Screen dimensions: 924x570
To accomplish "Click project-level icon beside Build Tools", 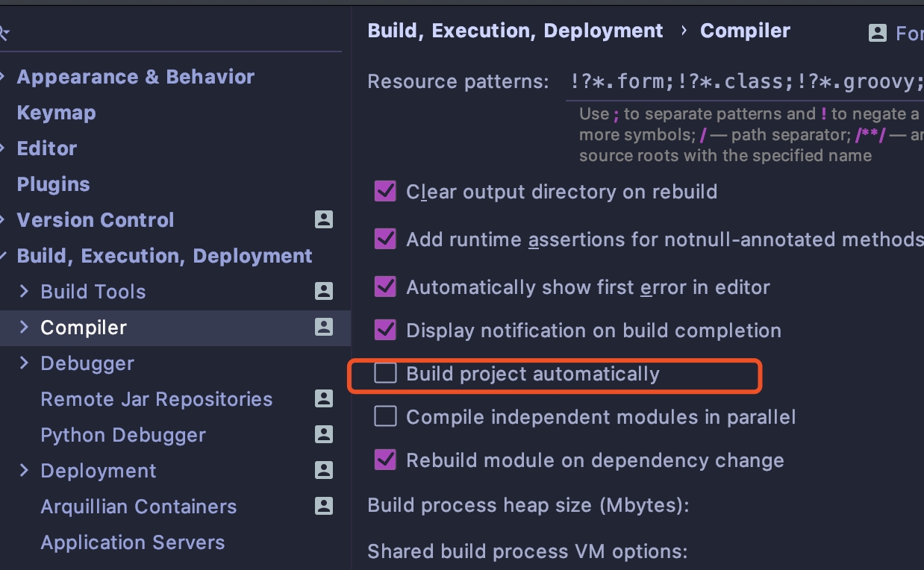I will point(323,291).
